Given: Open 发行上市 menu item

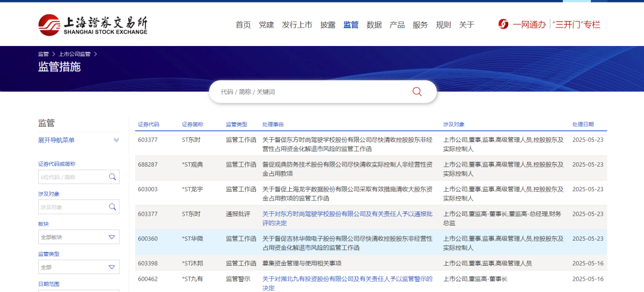Looking at the screenshot, I should tap(297, 24).
